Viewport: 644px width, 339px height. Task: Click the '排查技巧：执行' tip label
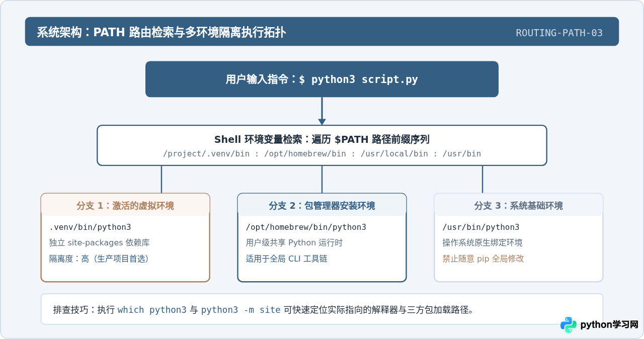[x=84, y=310]
